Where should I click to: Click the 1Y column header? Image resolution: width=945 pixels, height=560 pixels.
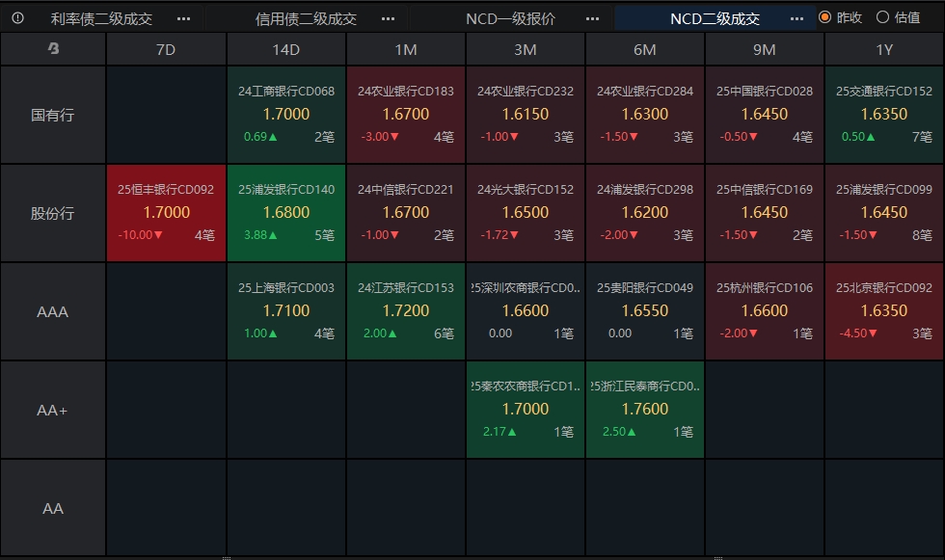tap(884, 49)
